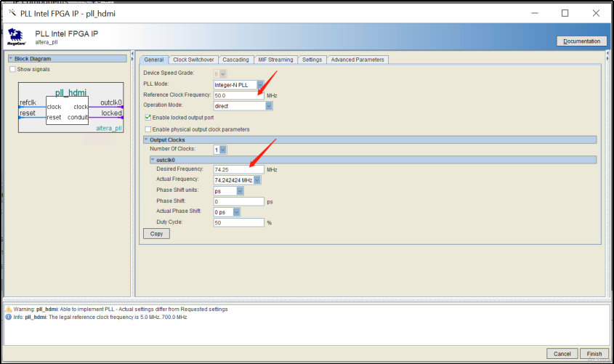Click the altera_pll label in diagram
Image resolution: width=614 pixels, height=364 pixels.
tap(109, 128)
